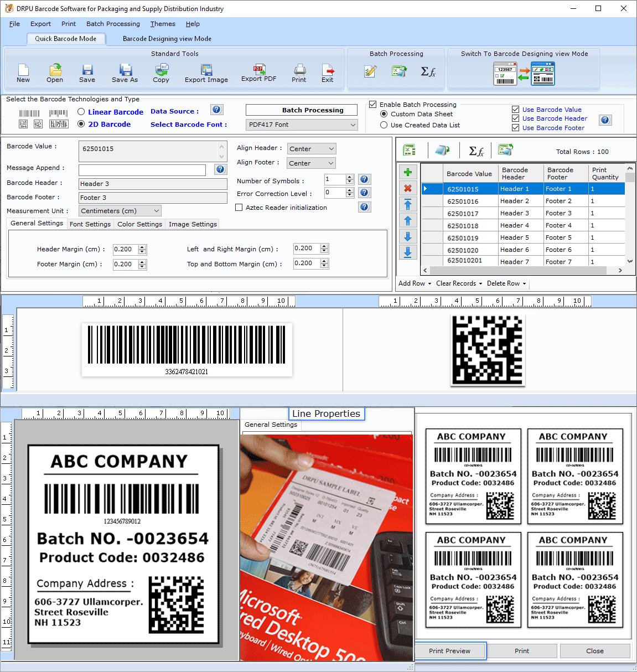Click the Copy icon in toolbar

point(162,70)
